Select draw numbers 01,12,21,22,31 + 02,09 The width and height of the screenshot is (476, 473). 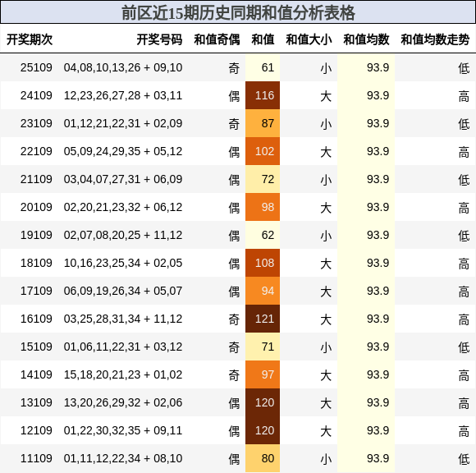(123, 123)
